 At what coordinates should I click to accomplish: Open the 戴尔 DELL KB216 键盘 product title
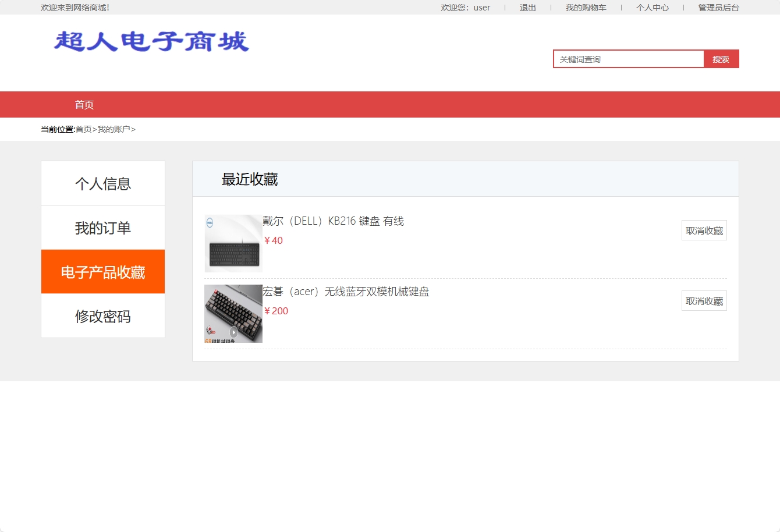[334, 221]
